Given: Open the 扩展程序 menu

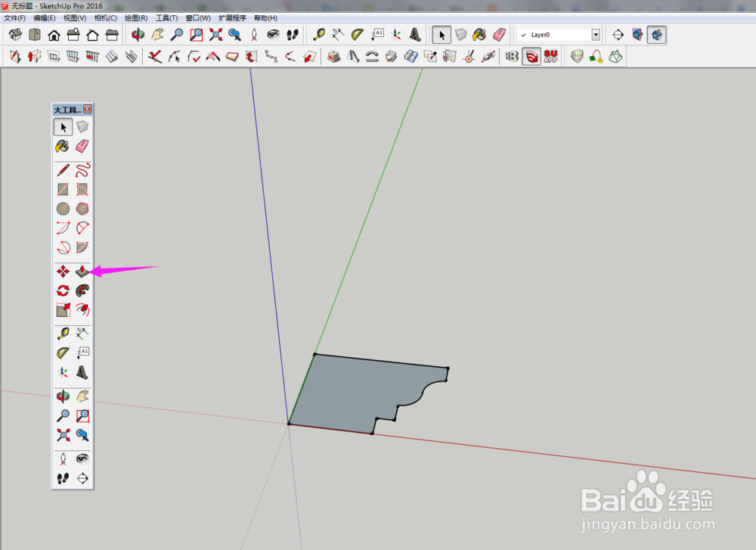Looking at the screenshot, I should tap(232, 18).
